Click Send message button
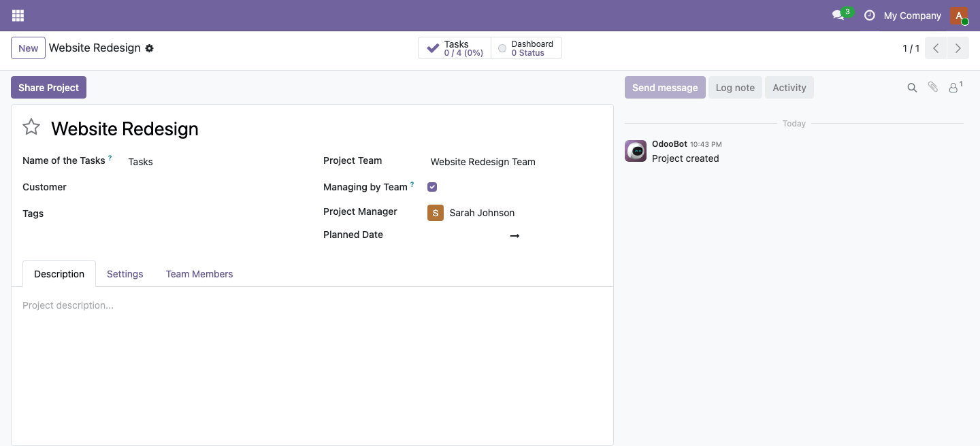The width and height of the screenshot is (980, 446). pos(665,88)
